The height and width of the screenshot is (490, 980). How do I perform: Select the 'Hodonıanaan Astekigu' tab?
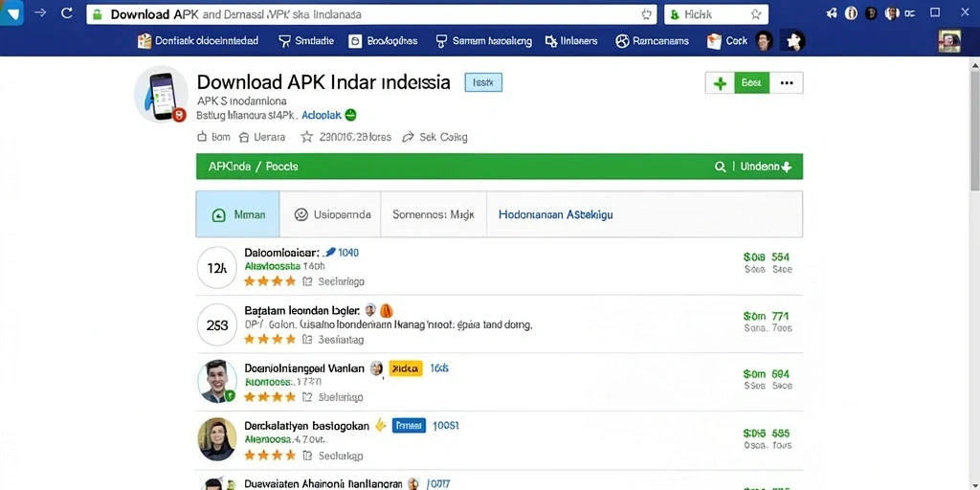tap(556, 214)
